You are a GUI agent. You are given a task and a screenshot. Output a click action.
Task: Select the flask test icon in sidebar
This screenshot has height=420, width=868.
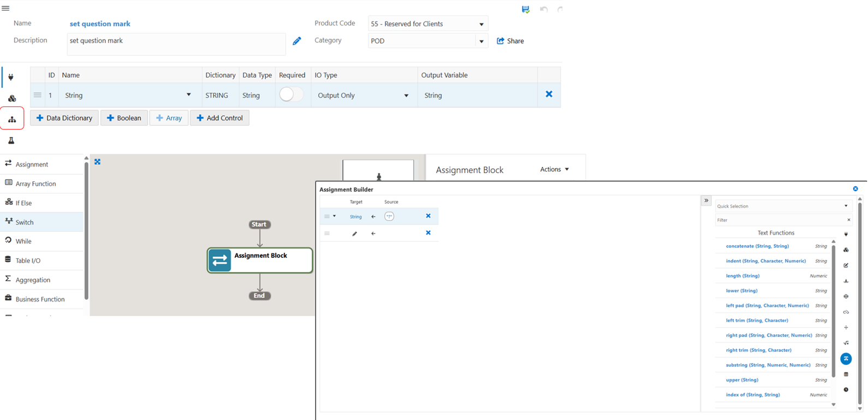(11, 141)
